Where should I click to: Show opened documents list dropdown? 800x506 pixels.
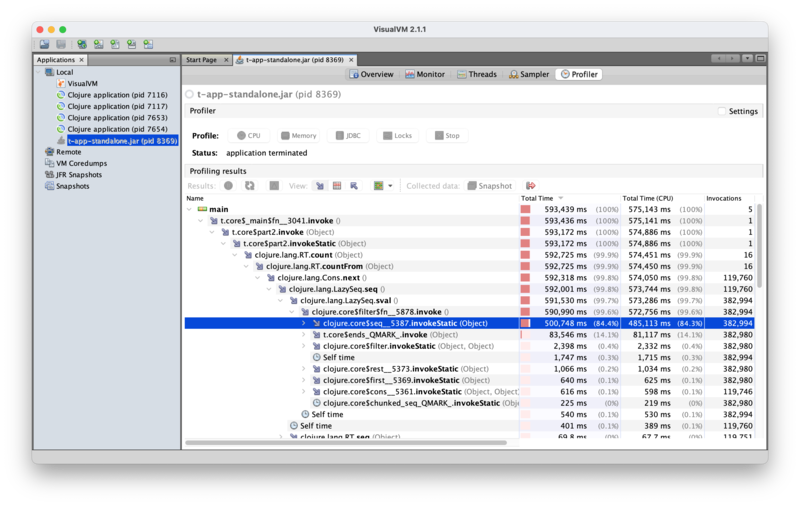coord(747,58)
